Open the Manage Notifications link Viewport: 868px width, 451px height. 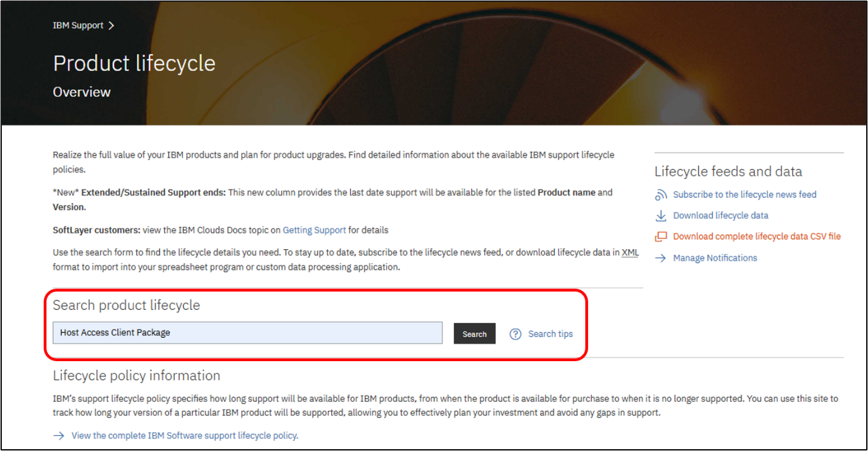[x=715, y=258]
